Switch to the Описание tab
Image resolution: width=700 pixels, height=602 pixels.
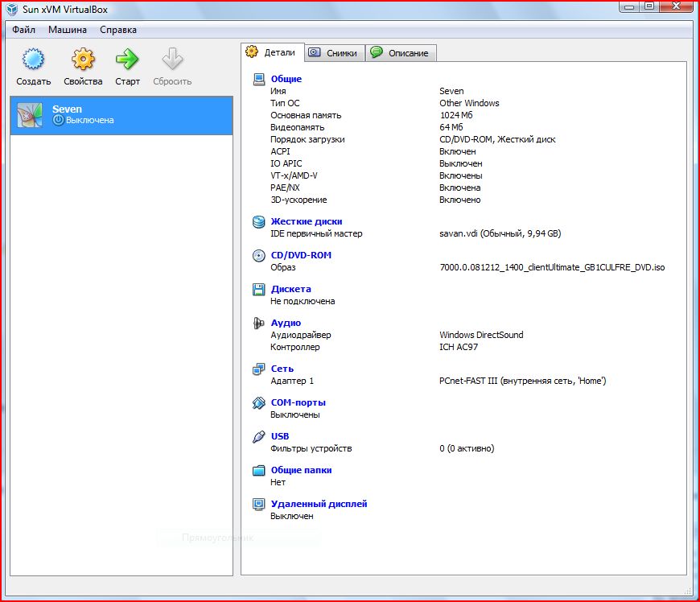[x=401, y=52]
